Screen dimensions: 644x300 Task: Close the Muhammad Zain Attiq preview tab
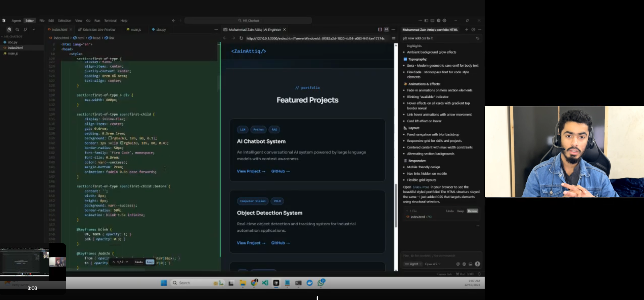click(x=284, y=30)
